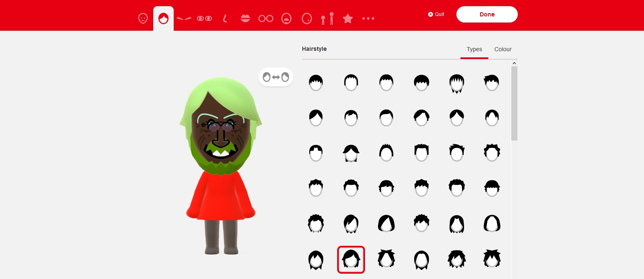Viewport: 644px width, 279px height.
Task: Choose first hairstyle in the bottom row
Action: (x=316, y=260)
